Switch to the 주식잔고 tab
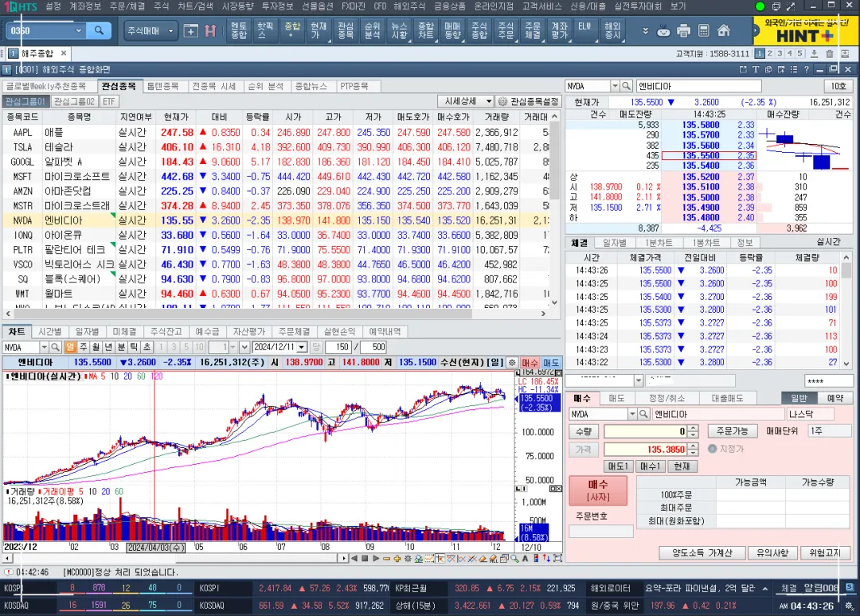The width and height of the screenshot is (860, 616). (166, 332)
